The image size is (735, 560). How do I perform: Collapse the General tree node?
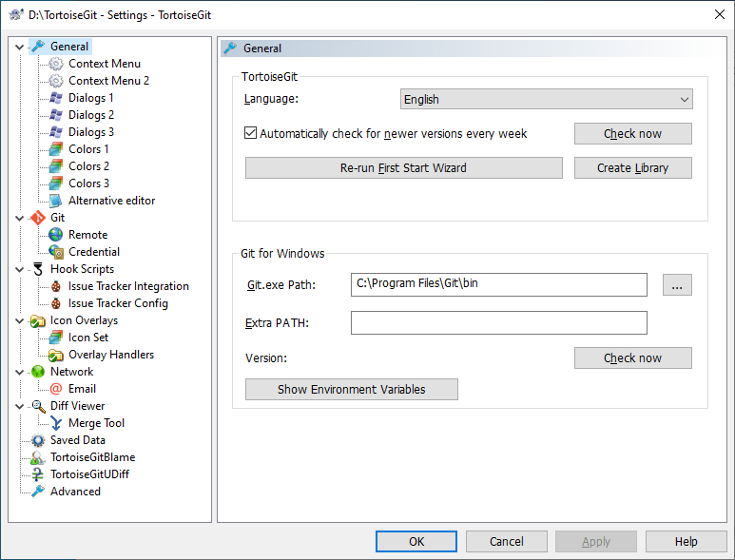click(20, 47)
